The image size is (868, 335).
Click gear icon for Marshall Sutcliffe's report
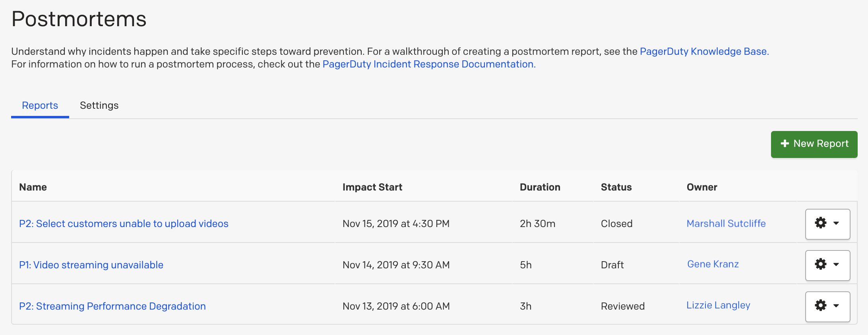click(821, 223)
